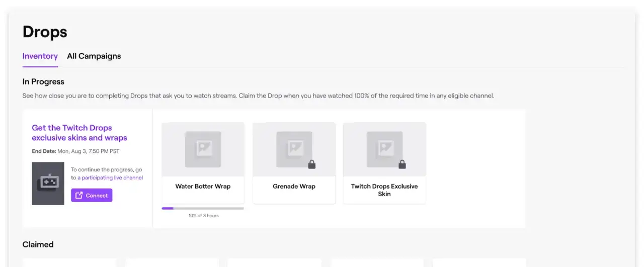Open the All Campaigns tab
The width and height of the screenshot is (644, 267).
coord(94,56)
